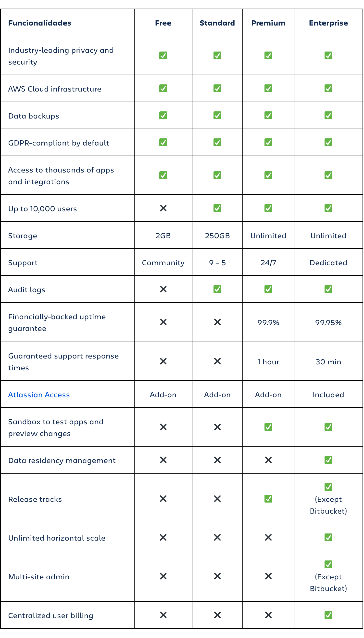The image size is (364, 638).
Task: Open the Atlassian Access link
Action: pyautogui.click(x=39, y=395)
